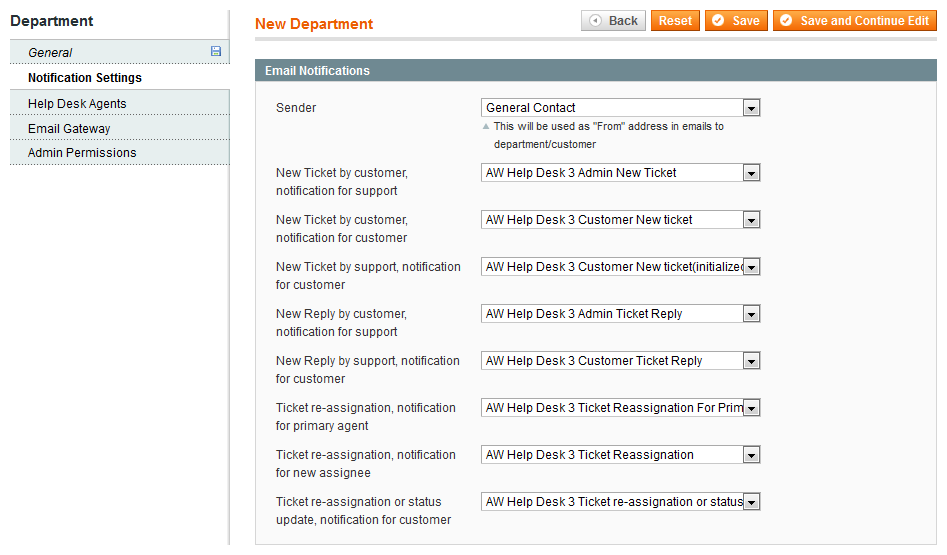Open the Email Gateway tab

69,129
